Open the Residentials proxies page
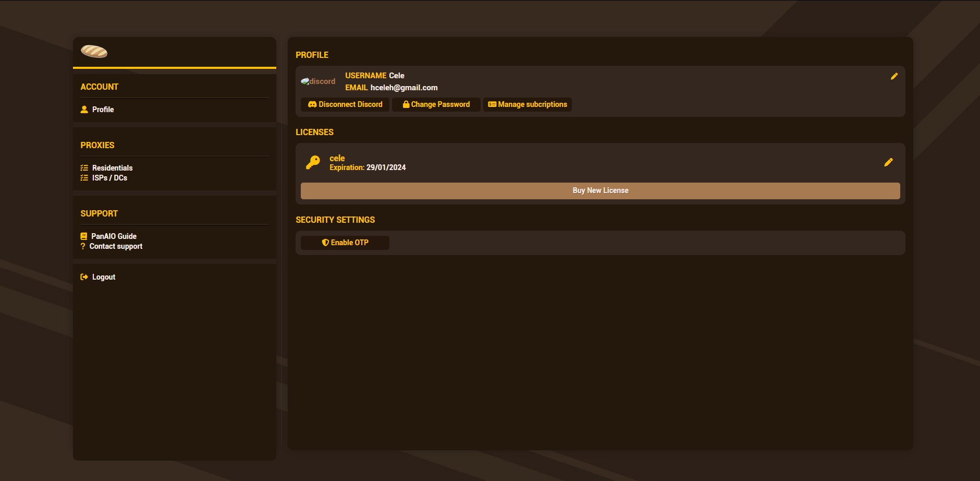 coord(112,168)
